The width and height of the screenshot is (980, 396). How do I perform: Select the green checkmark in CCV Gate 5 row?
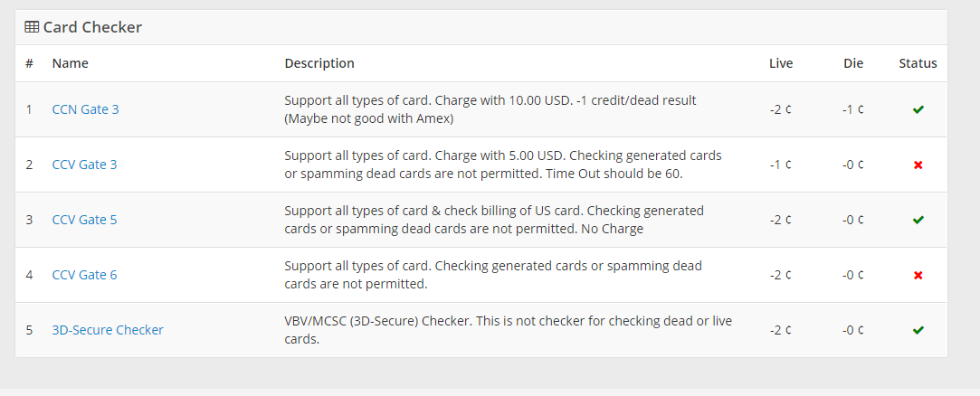tap(918, 220)
